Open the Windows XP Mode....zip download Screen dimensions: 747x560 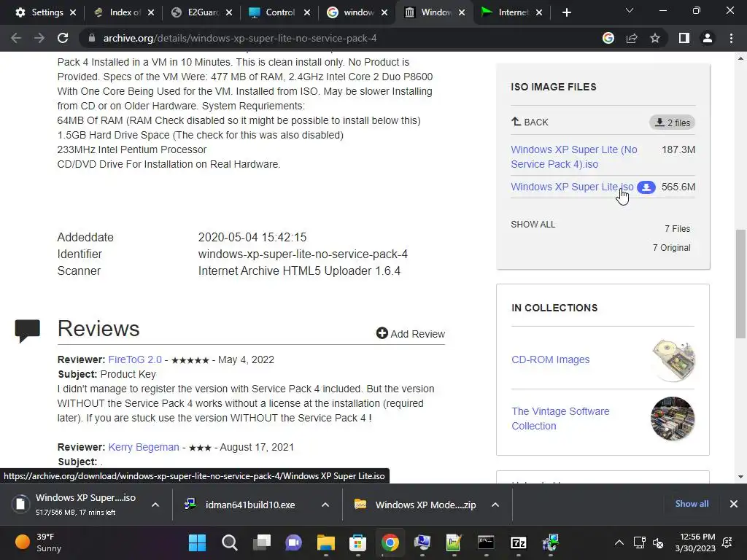pos(414,505)
